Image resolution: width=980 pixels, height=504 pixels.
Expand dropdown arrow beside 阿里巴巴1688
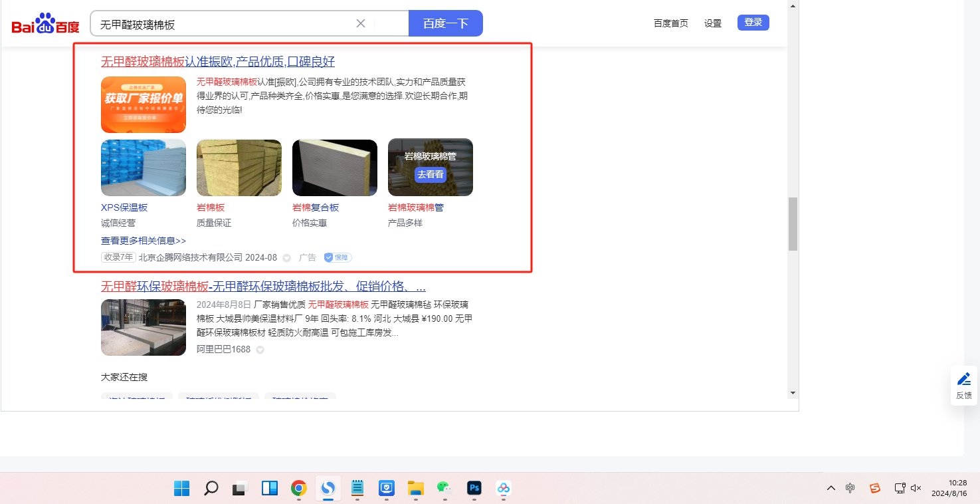click(x=260, y=350)
